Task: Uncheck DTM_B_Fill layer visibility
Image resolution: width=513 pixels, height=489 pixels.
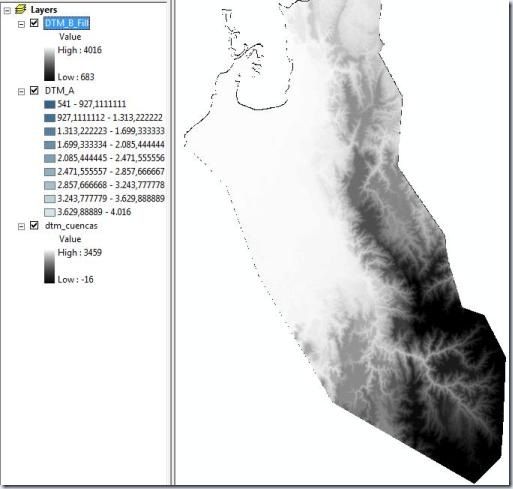Action: pos(34,23)
